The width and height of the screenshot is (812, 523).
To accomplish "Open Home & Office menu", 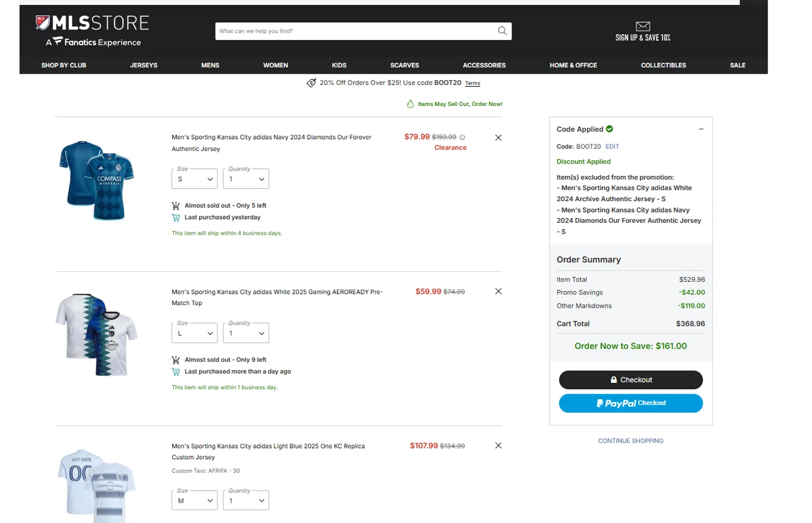I will coord(573,65).
